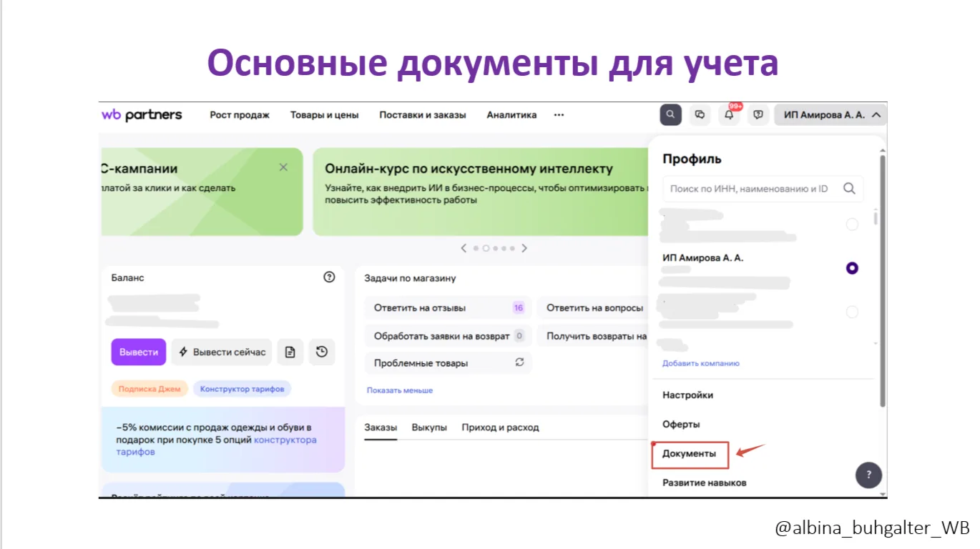Image resolution: width=980 pixels, height=549 pixels.
Task: Open the feedback question bubble icon
Action: tap(758, 114)
